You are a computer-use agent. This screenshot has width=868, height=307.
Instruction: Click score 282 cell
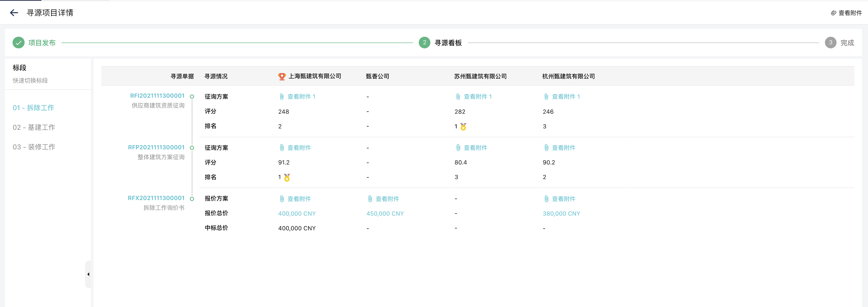pos(460,112)
